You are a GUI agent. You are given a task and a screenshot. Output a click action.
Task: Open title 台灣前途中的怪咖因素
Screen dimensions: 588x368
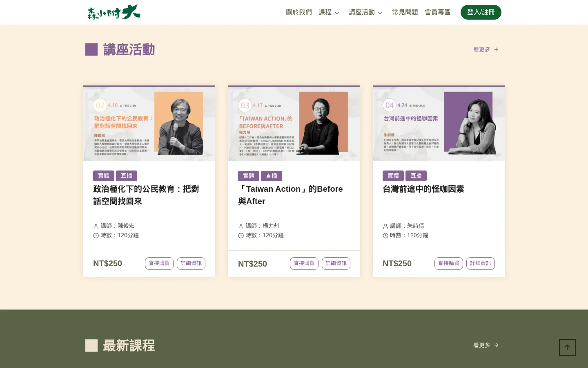(x=423, y=189)
